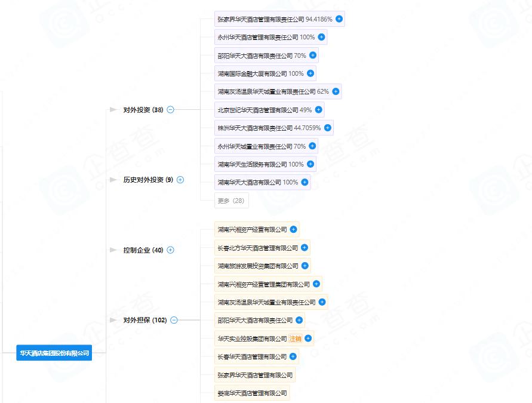This screenshot has width=532, height=403.
Task: Select root node 华天酒店集团股份有限公司
Action: [x=54, y=353]
